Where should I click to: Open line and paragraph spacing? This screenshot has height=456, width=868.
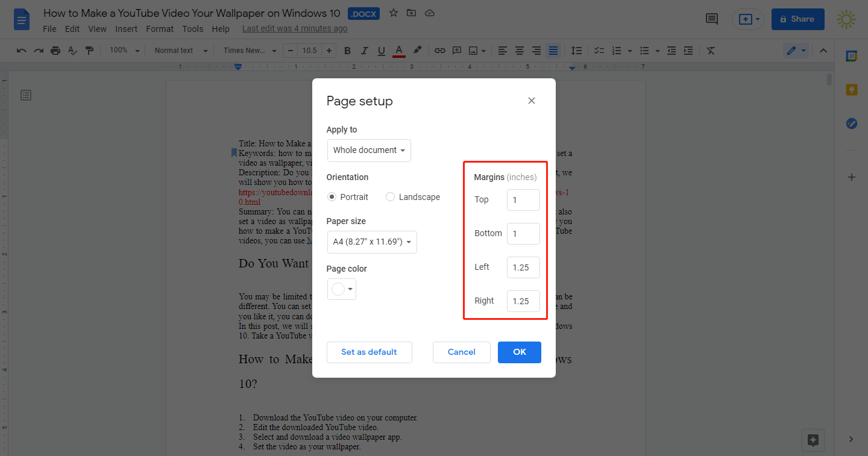[x=576, y=51]
